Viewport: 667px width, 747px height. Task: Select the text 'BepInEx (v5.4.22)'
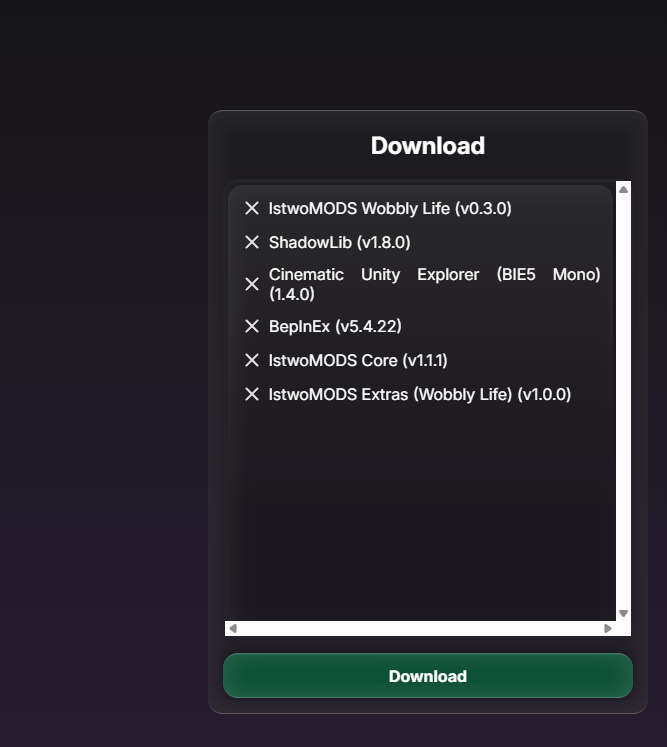335,327
